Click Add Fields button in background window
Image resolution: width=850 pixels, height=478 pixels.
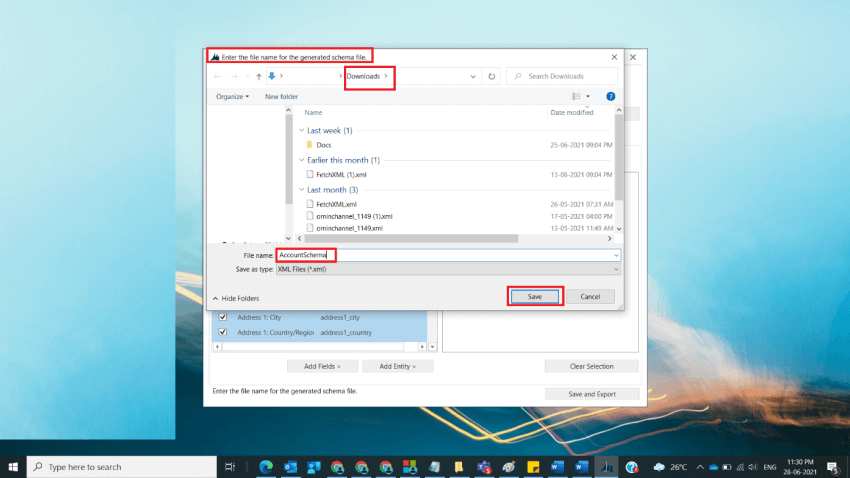tap(322, 366)
